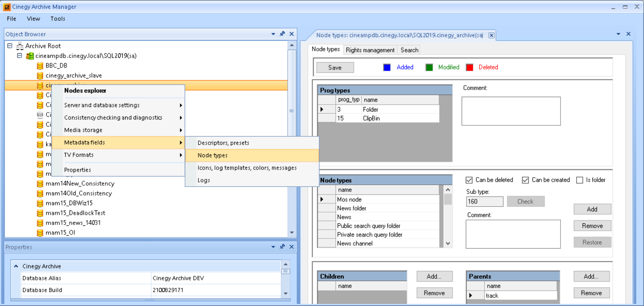
Task: Select the ClipBin row in Prog types
Action: pyautogui.click(x=378, y=118)
